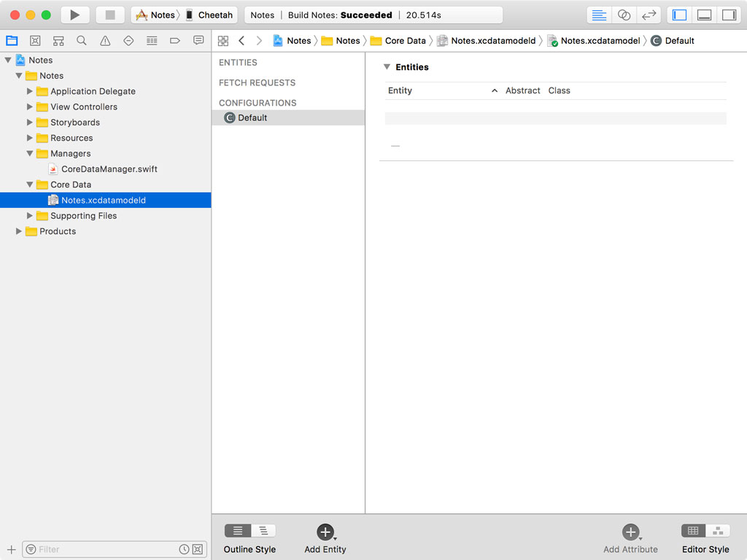Image resolution: width=747 pixels, height=560 pixels.
Task: Switch Editor Style to graph view
Action: [x=719, y=531]
